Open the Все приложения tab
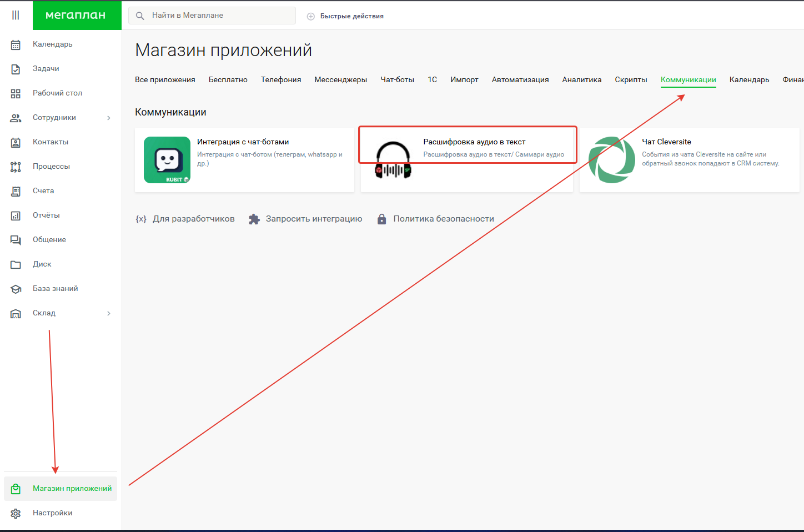Screen dimensions: 804x532 pos(165,79)
